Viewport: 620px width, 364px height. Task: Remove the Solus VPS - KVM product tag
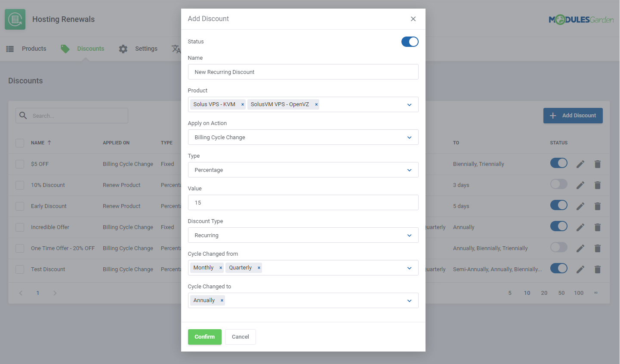tap(243, 104)
